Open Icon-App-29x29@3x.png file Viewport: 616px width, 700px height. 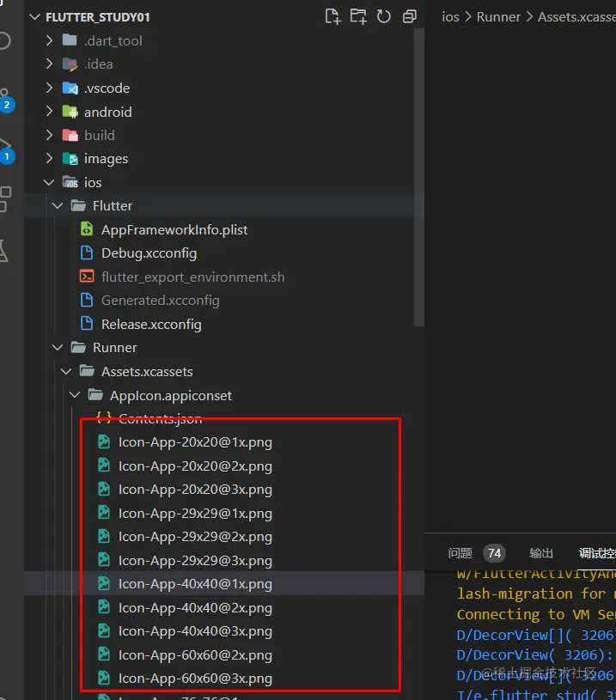coord(195,560)
